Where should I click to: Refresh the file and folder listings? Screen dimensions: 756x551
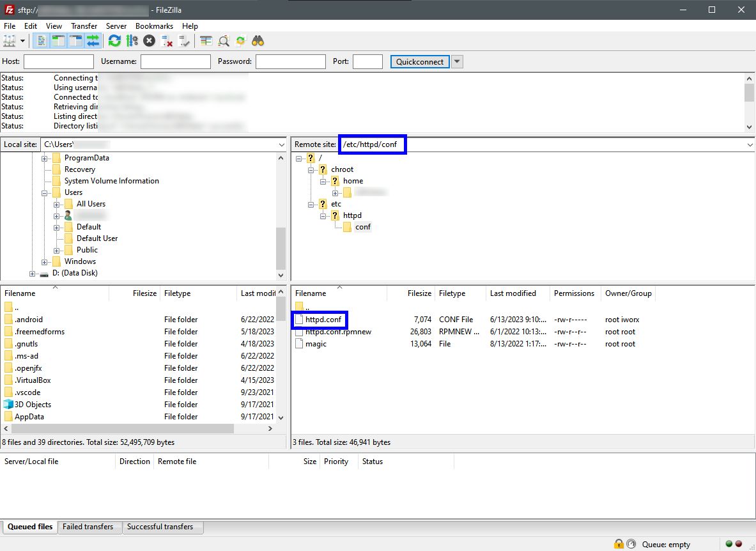point(114,40)
